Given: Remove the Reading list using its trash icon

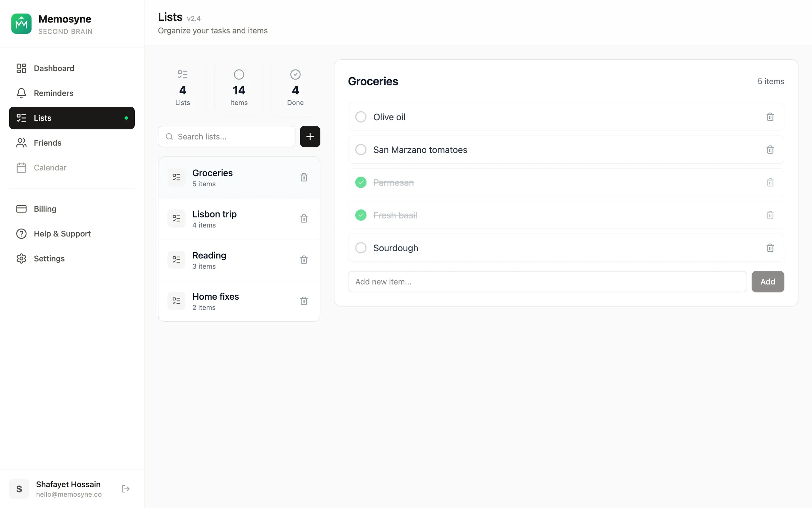Looking at the screenshot, I should (304, 259).
